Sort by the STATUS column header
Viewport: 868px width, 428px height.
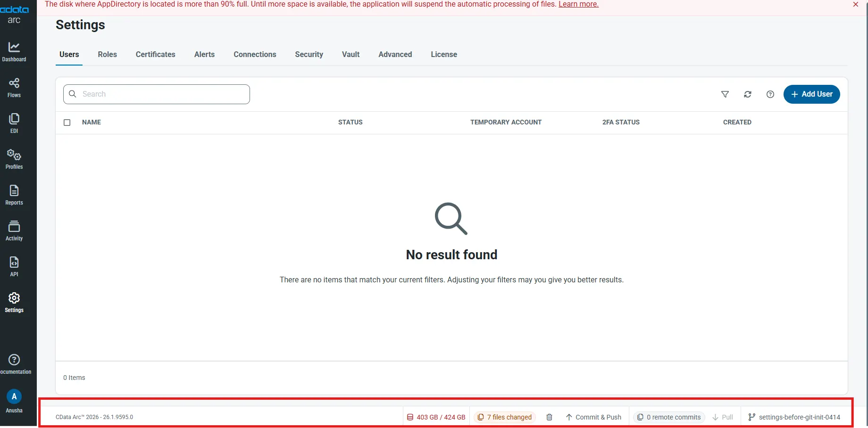tap(351, 122)
